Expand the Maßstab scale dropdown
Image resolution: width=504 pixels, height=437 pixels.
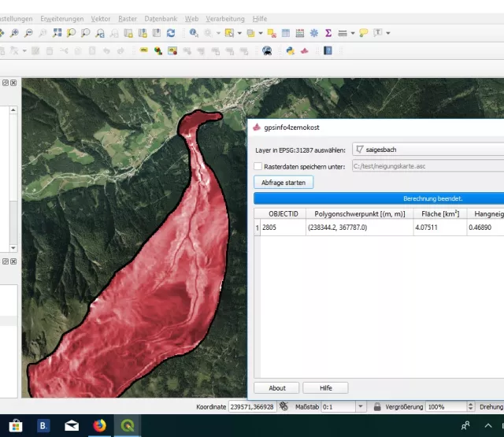tap(361, 407)
